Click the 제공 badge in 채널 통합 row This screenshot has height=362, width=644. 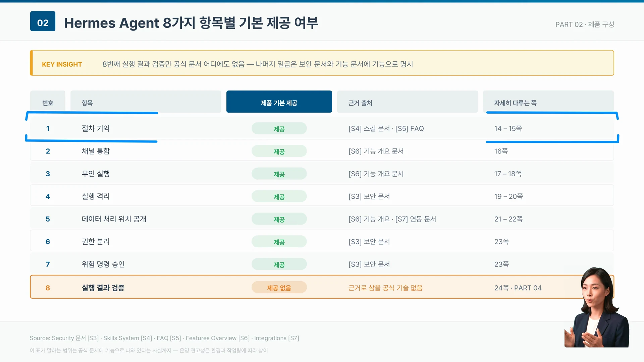pyautogui.click(x=279, y=151)
